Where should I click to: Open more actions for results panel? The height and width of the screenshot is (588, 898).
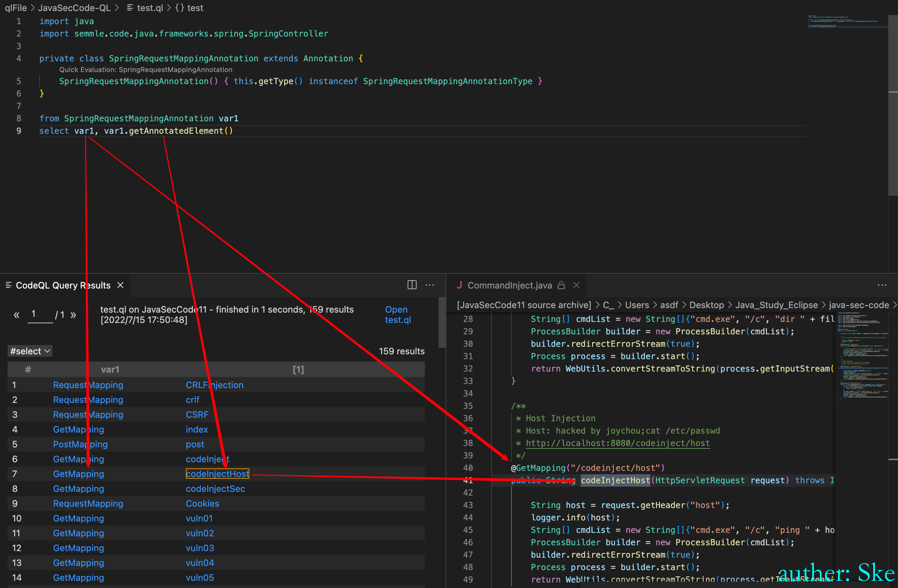pos(430,285)
